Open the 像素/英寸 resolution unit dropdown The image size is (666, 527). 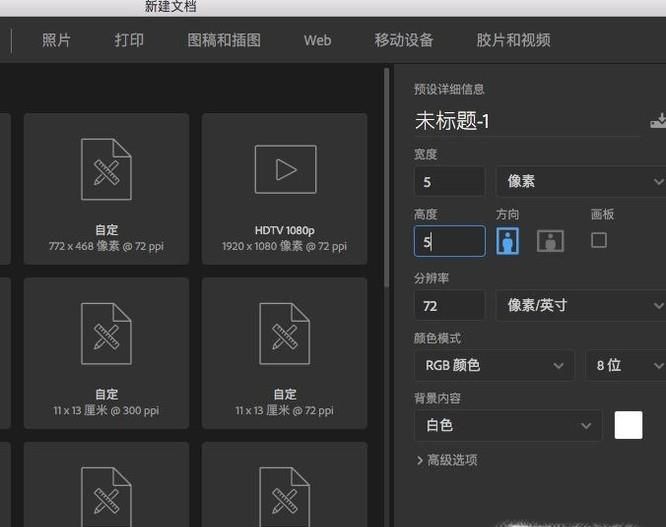[x=580, y=305]
